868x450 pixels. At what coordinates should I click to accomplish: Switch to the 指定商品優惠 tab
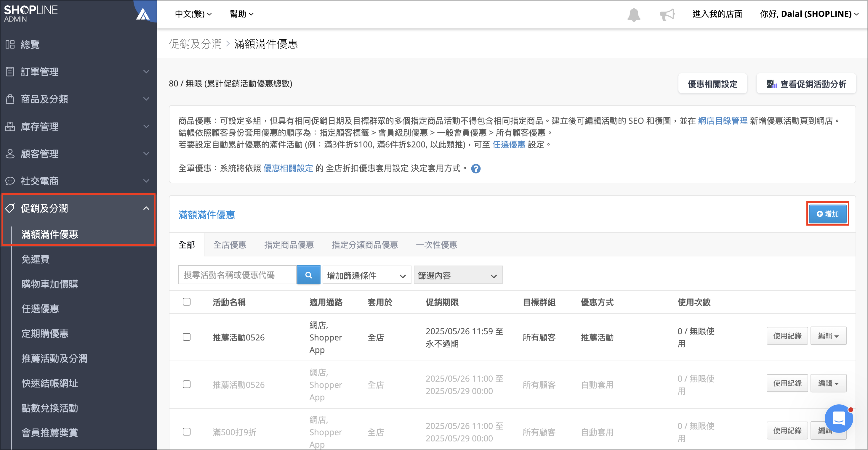289,245
